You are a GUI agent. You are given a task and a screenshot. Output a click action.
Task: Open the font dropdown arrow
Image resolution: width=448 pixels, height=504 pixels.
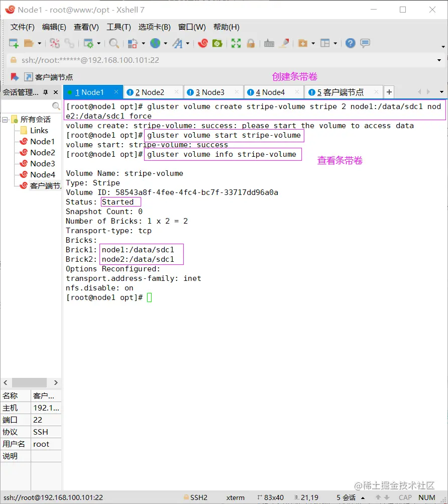tap(188, 43)
